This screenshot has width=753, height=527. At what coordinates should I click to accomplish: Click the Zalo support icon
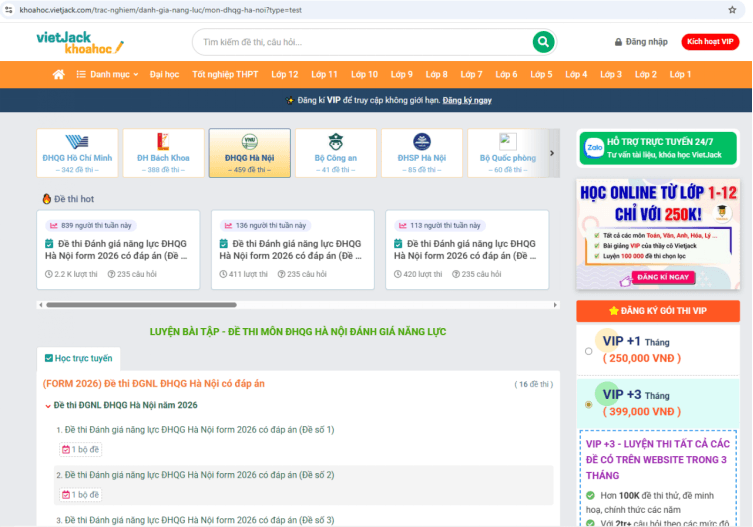594,148
